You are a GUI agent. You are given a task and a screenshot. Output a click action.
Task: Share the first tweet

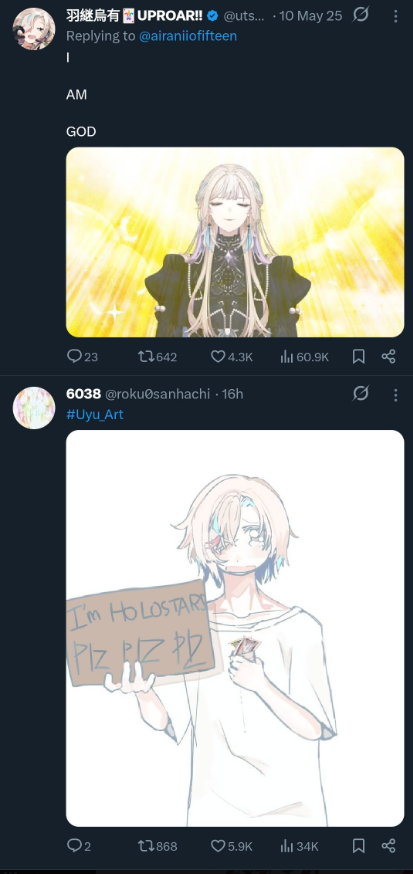[388, 356]
